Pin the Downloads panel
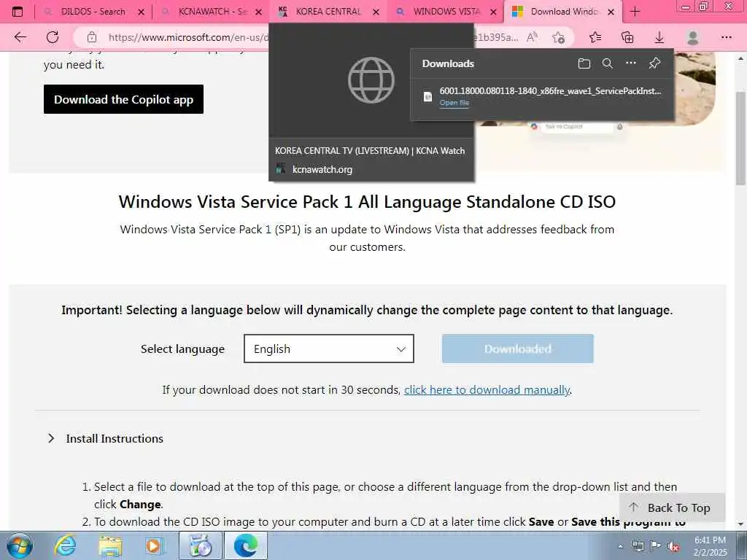Viewport: 747px width, 560px height. pos(654,63)
